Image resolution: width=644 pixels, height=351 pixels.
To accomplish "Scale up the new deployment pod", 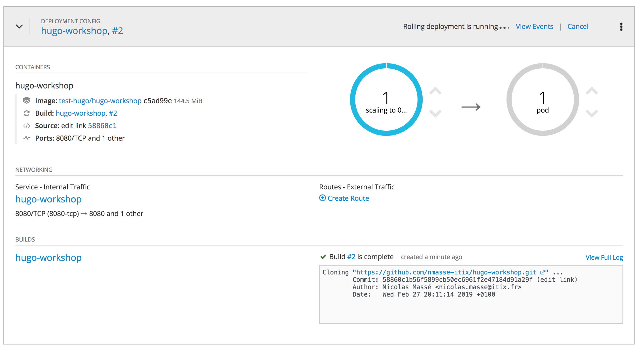I will [x=592, y=91].
